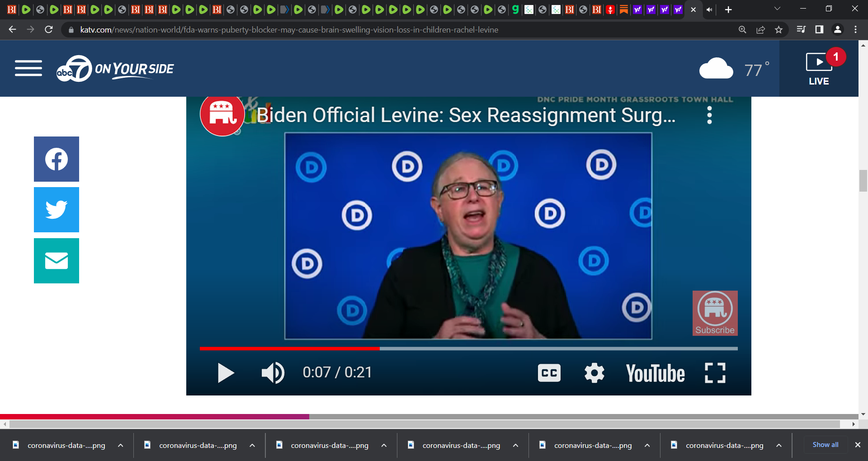
Task: Close the active browser tab
Action: [x=693, y=9]
